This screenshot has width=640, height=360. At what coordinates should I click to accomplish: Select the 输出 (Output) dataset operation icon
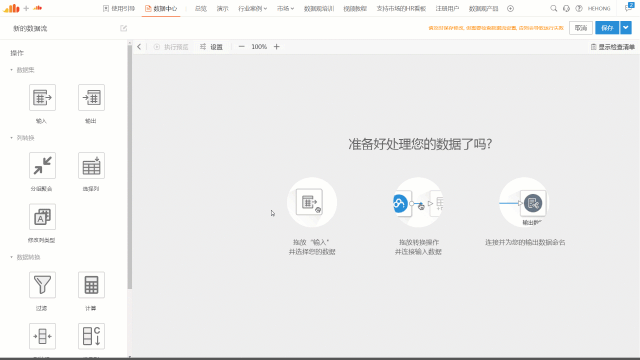click(x=91, y=98)
